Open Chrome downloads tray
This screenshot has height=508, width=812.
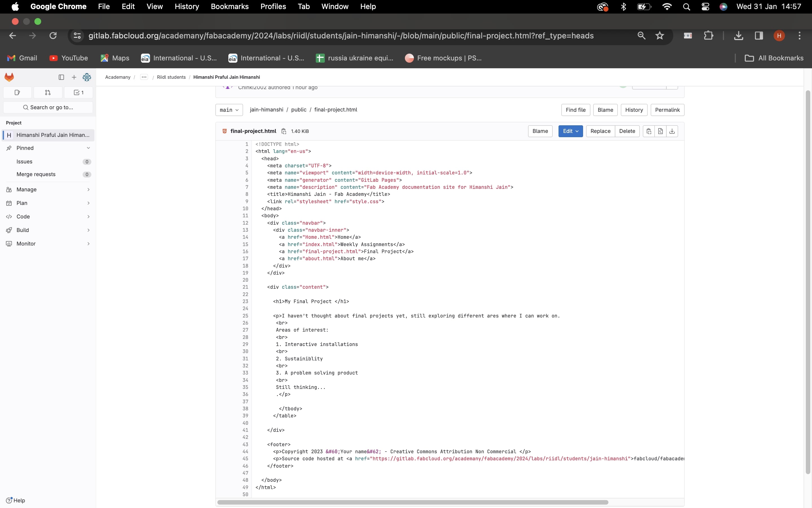click(738, 36)
